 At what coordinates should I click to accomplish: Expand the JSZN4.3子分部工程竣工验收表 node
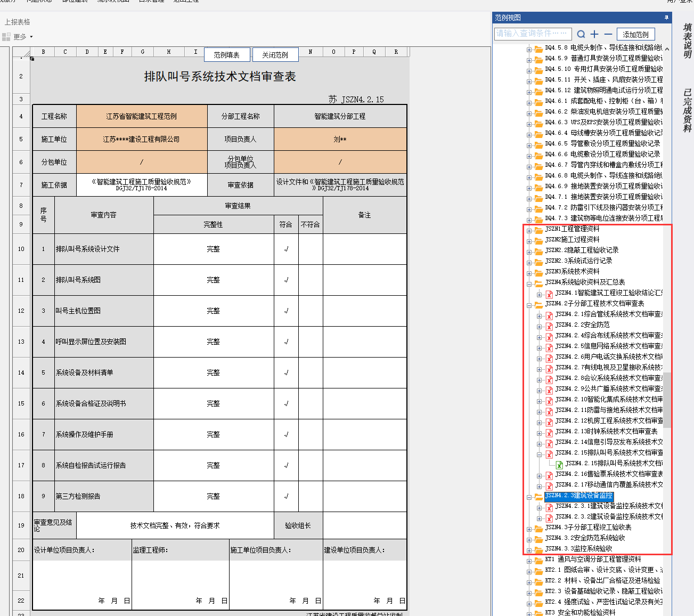click(529, 529)
